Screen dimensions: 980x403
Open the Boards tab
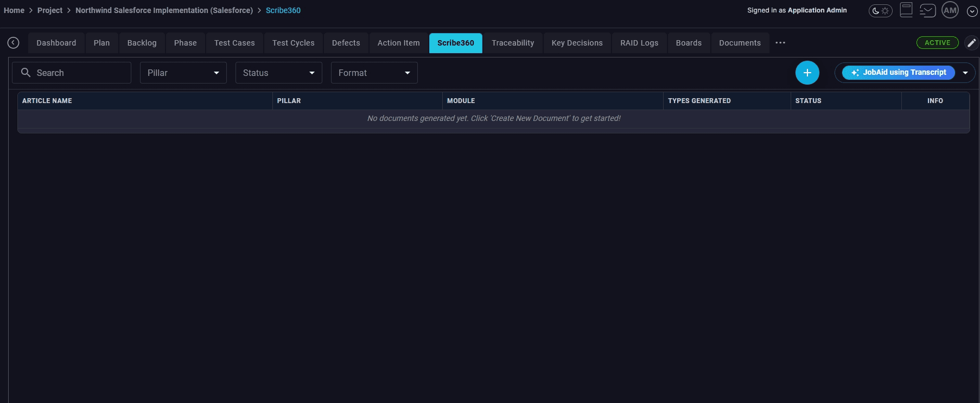click(689, 43)
